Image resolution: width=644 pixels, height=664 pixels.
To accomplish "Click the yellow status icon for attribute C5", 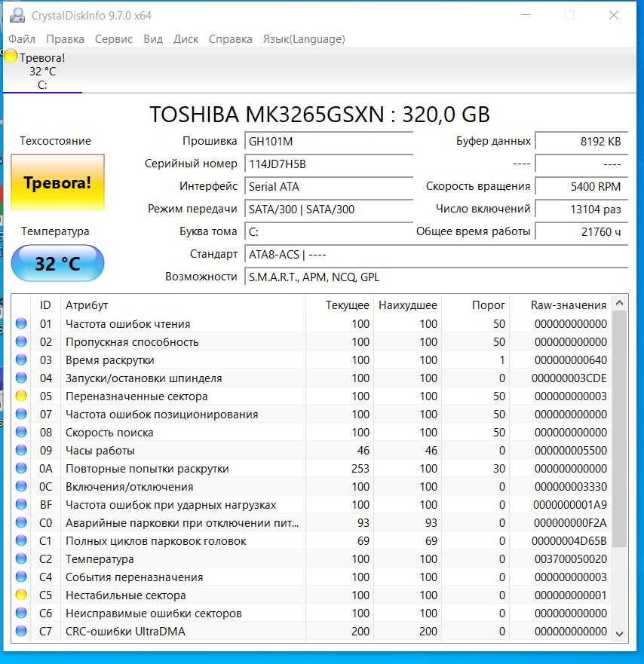I will [x=21, y=595].
